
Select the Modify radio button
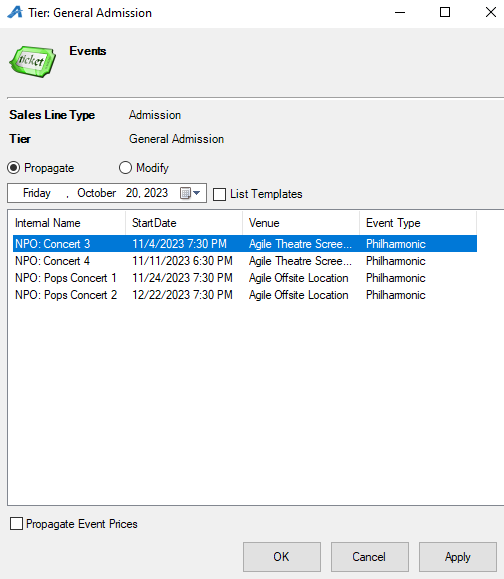[125, 168]
